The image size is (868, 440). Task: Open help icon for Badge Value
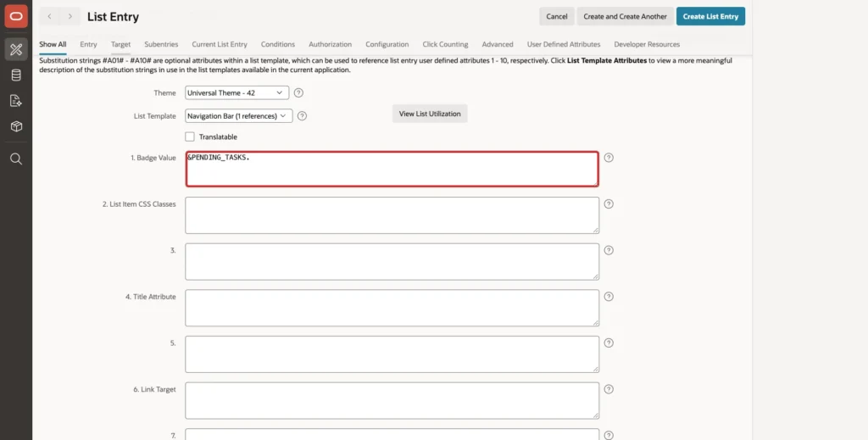[609, 158]
